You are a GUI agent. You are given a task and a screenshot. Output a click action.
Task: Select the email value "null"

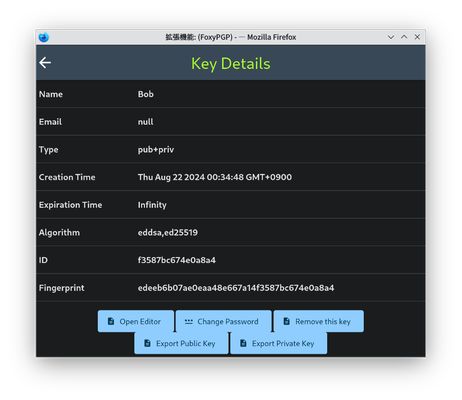click(x=146, y=122)
